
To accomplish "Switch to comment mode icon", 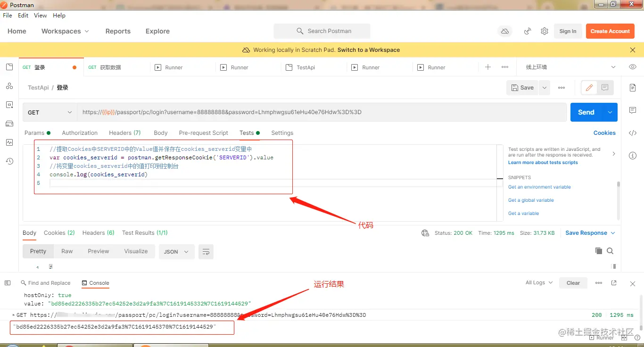I will pyautogui.click(x=605, y=88).
